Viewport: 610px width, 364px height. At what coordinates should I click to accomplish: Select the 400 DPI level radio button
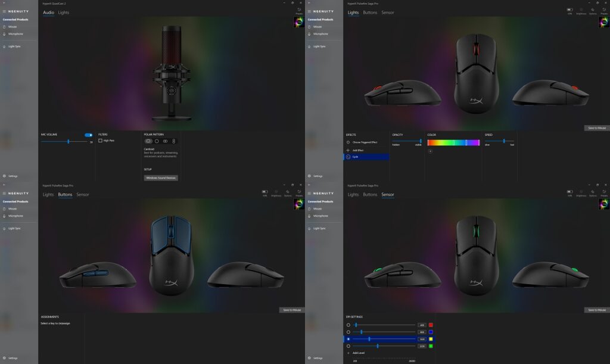[x=348, y=325]
